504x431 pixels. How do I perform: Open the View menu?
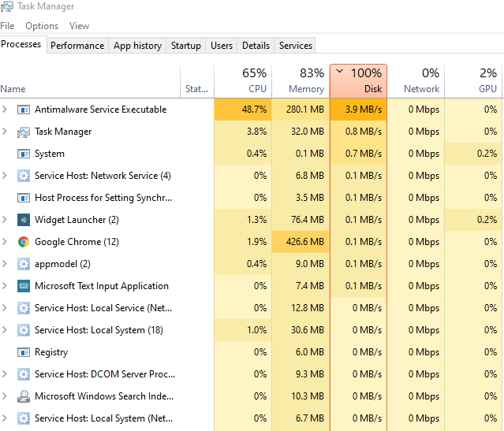point(79,26)
